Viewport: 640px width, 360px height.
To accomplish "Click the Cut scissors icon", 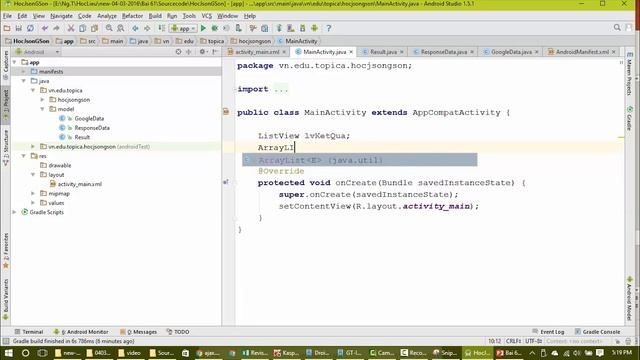I will [x=71, y=28].
